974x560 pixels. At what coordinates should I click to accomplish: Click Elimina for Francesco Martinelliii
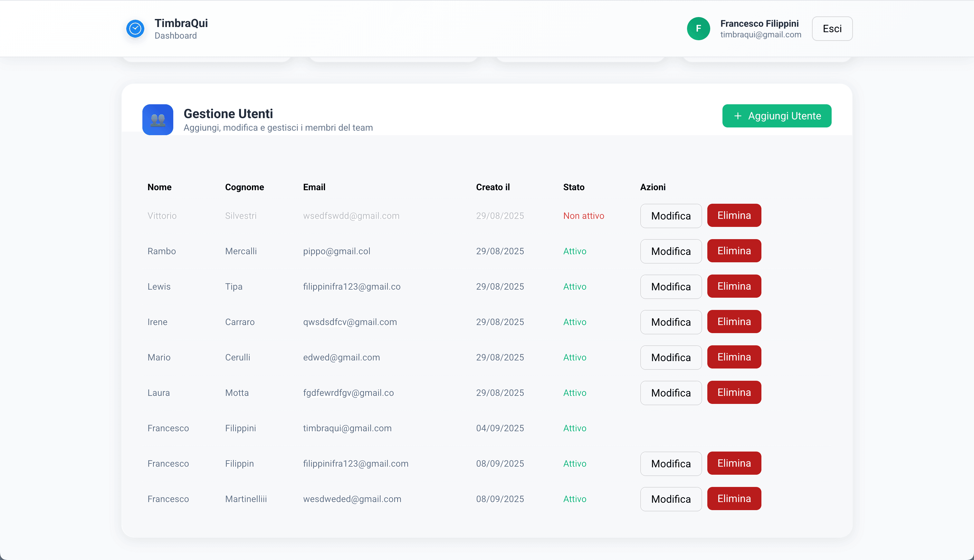point(733,499)
